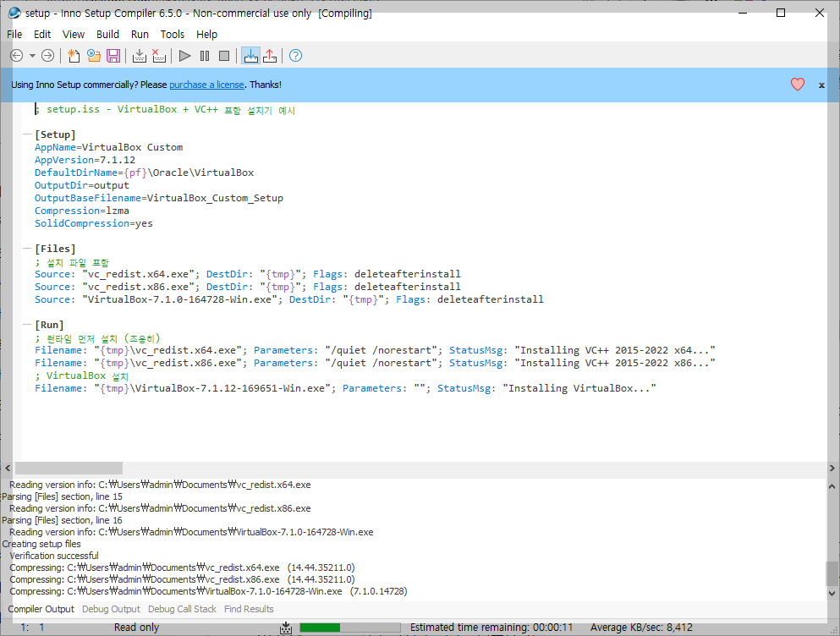Follow the 'purchase a license' link
Image resolution: width=840 pixels, height=636 pixels.
pos(206,85)
